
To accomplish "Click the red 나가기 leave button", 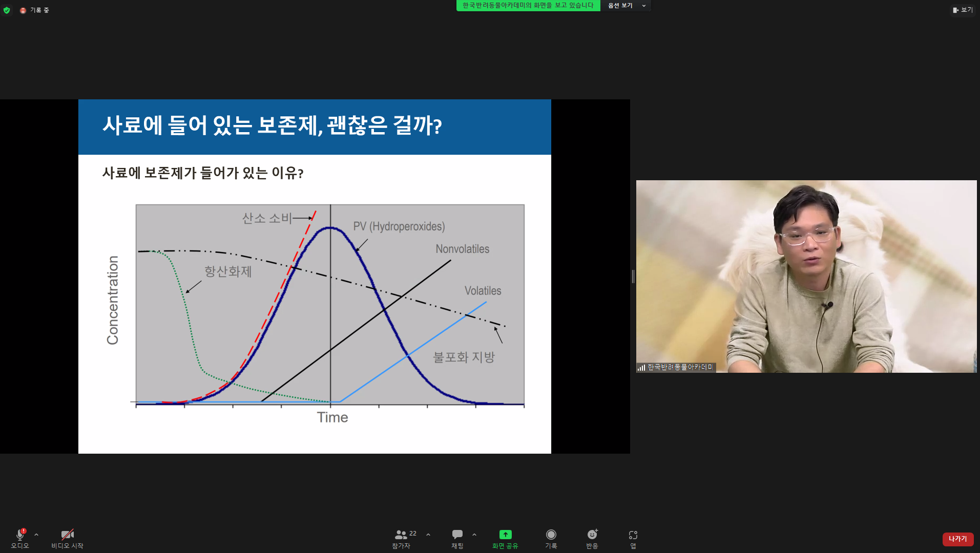I will coord(957,539).
